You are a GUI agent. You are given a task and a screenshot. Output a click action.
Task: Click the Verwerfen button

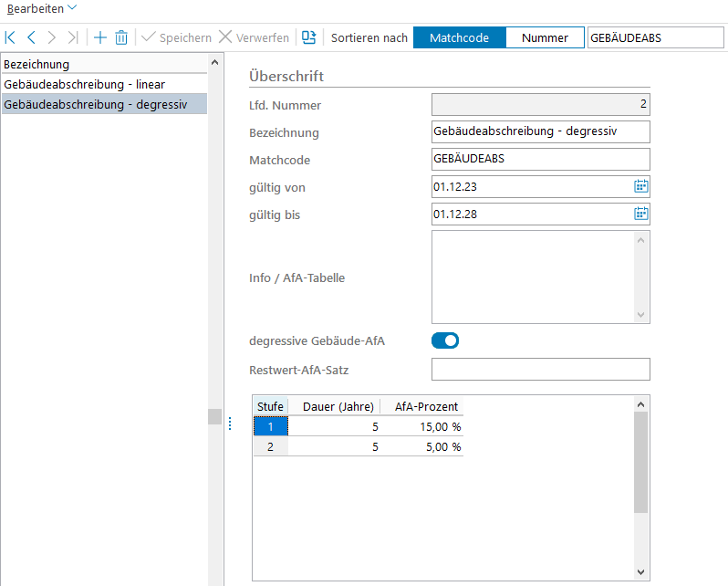pos(254,37)
